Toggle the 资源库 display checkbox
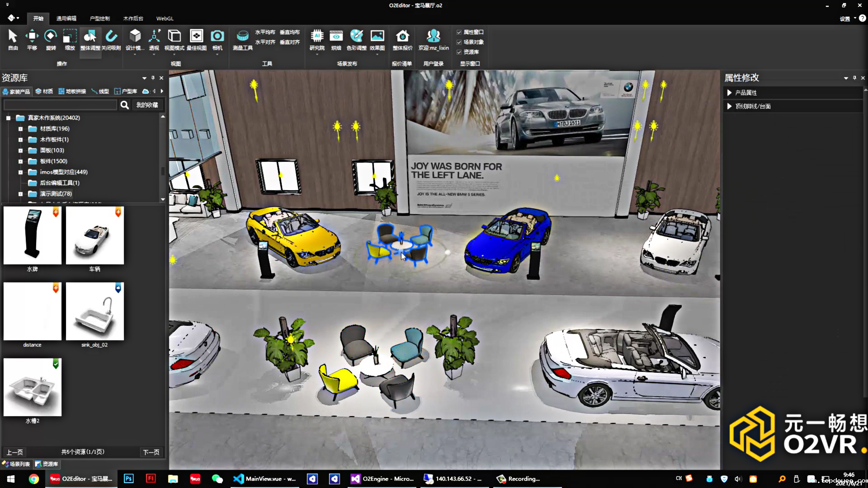The width and height of the screenshot is (868, 488). pyautogui.click(x=459, y=52)
